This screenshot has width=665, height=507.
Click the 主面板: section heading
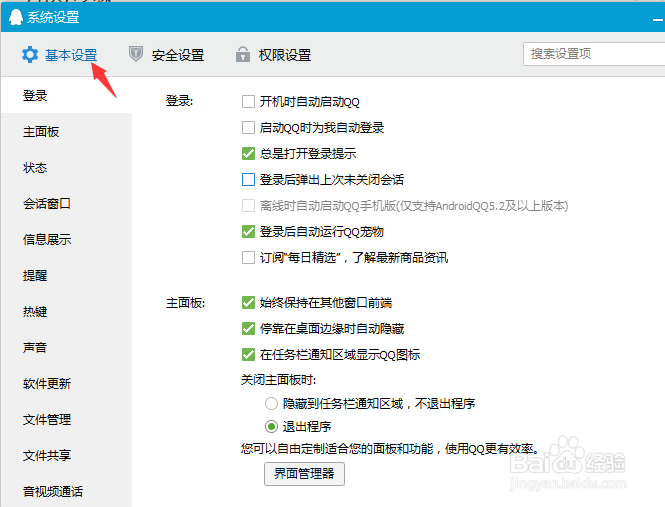coord(185,303)
